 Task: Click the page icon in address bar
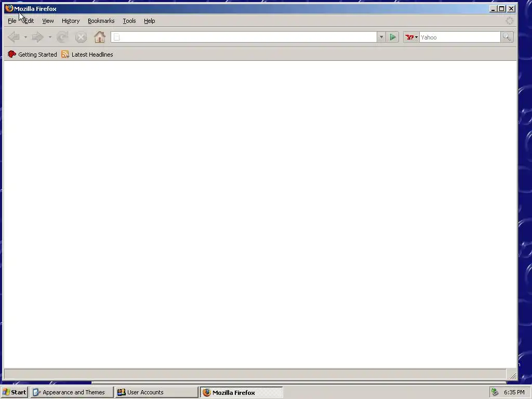point(117,37)
